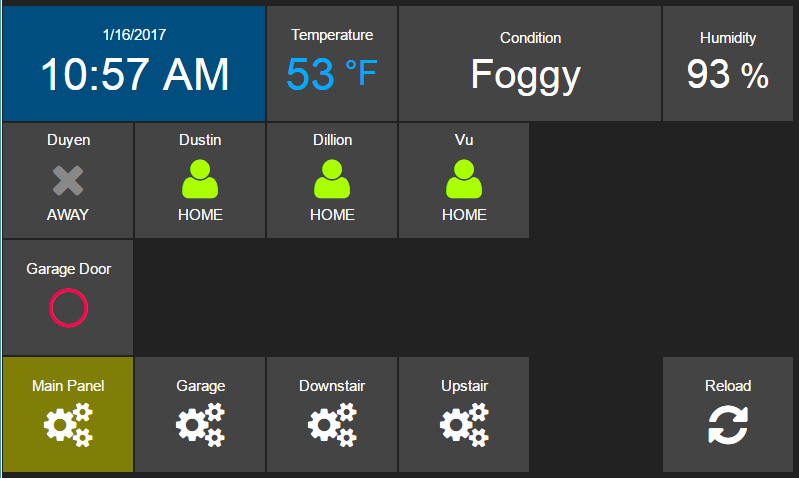Image resolution: width=799 pixels, height=478 pixels.
Task: Toggle the Garage Door red circle
Action: 68,308
